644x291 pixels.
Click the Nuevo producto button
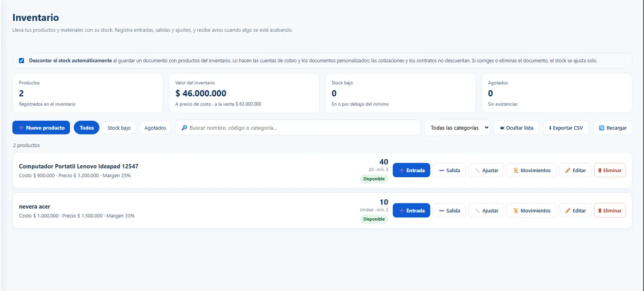41,128
